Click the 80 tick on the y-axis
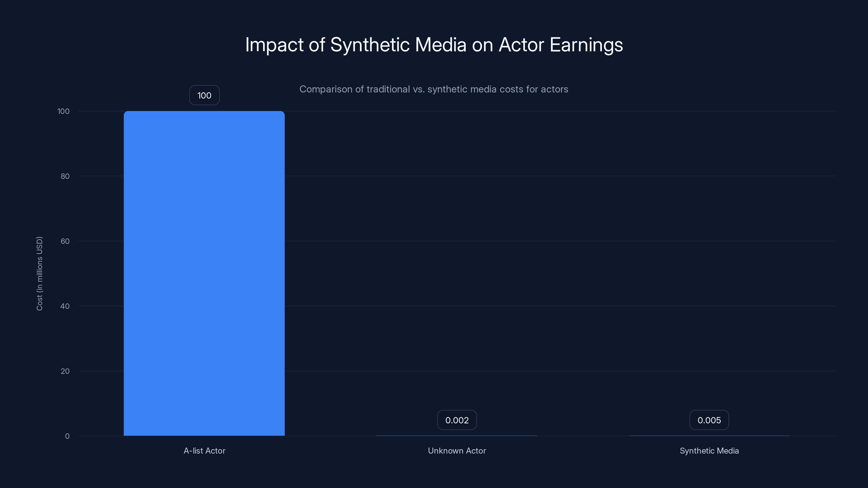 click(x=66, y=176)
